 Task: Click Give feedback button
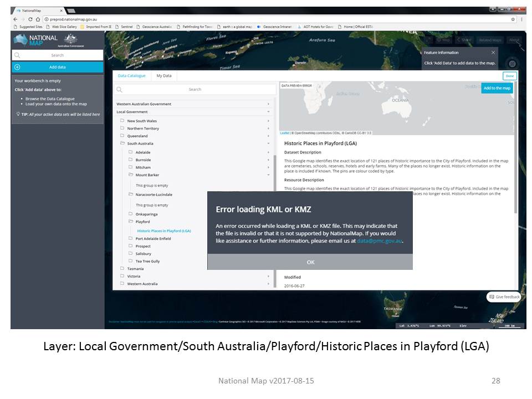click(x=504, y=297)
